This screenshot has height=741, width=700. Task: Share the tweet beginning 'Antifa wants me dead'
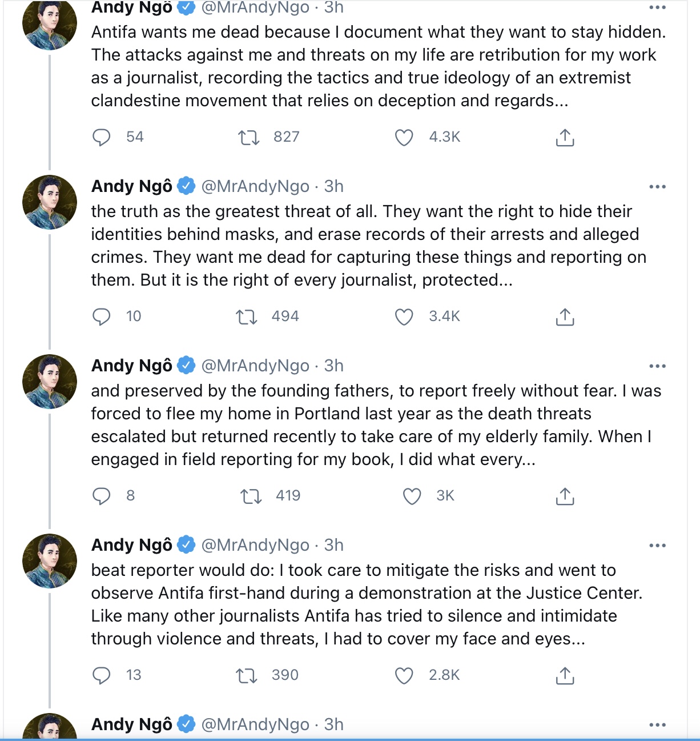click(565, 137)
